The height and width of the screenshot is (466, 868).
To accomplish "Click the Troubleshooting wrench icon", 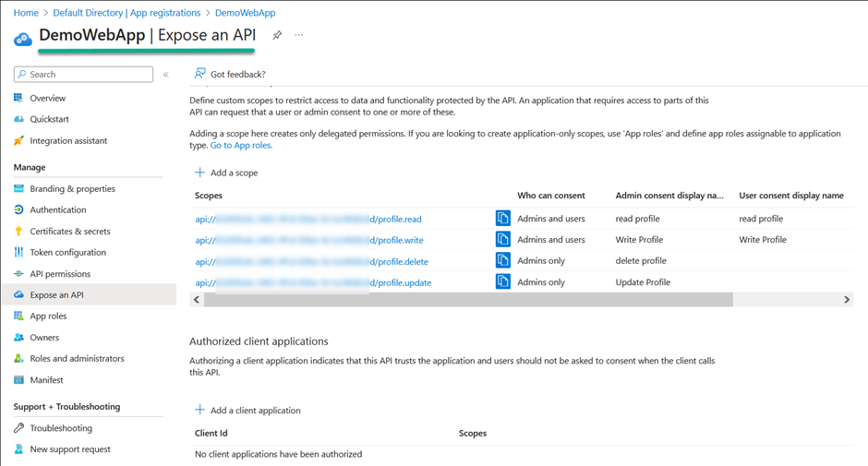I will pos(18,428).
